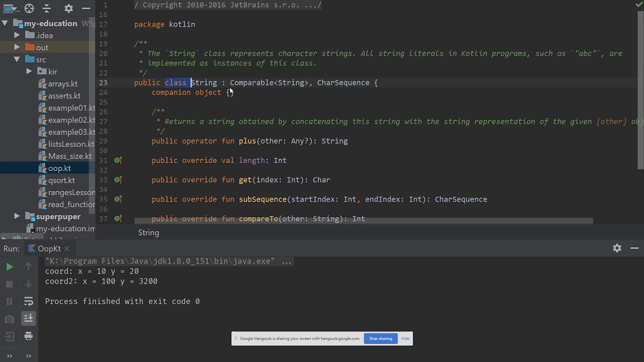This screenshot has height=362, width=644.
Task: Click override gutter marker beside length
Action: (x=118, y=160)
